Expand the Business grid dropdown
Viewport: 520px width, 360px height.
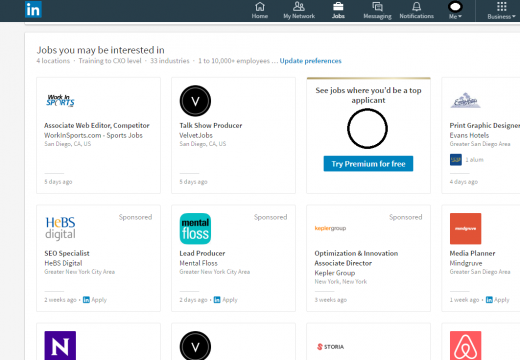(x=501, y=10)
